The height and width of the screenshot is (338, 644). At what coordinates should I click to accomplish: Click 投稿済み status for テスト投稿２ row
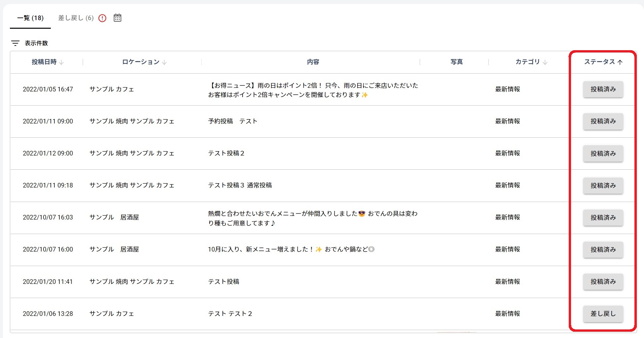point(603,153)
